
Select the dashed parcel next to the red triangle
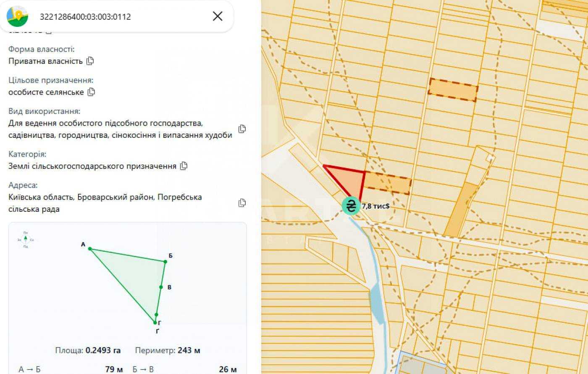tap(386, 183)
